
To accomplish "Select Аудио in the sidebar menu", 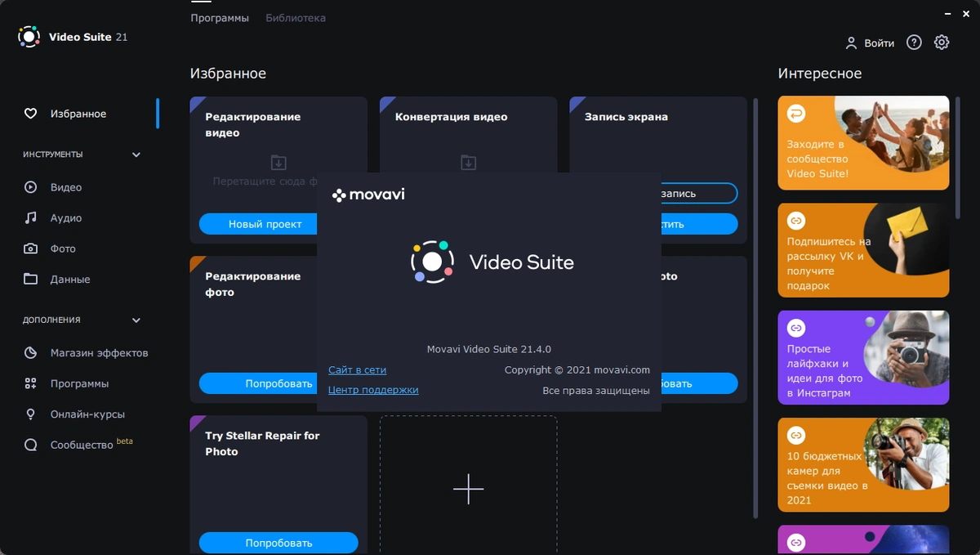I will point(66,218).
